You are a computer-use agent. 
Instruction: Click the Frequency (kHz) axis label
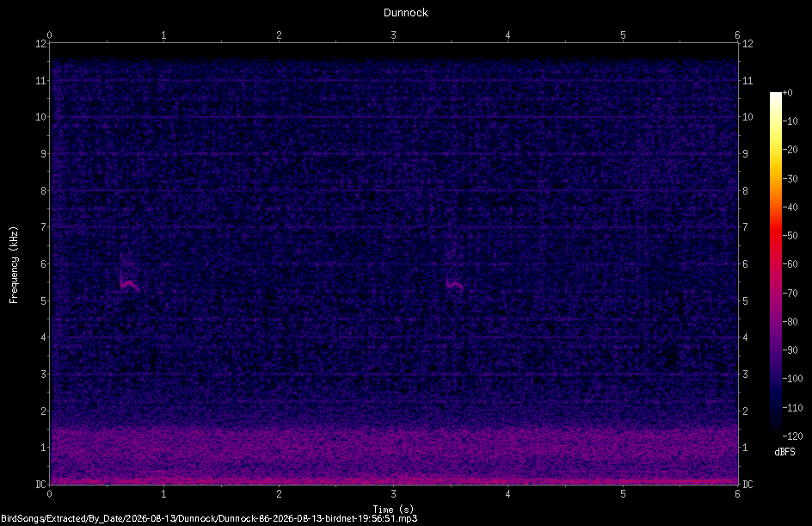14,265
